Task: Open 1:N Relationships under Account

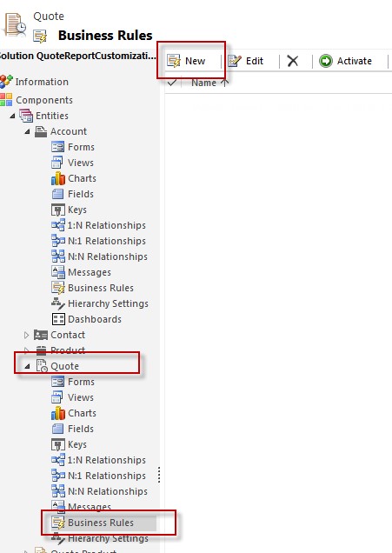Action: [x=99, y=225]
